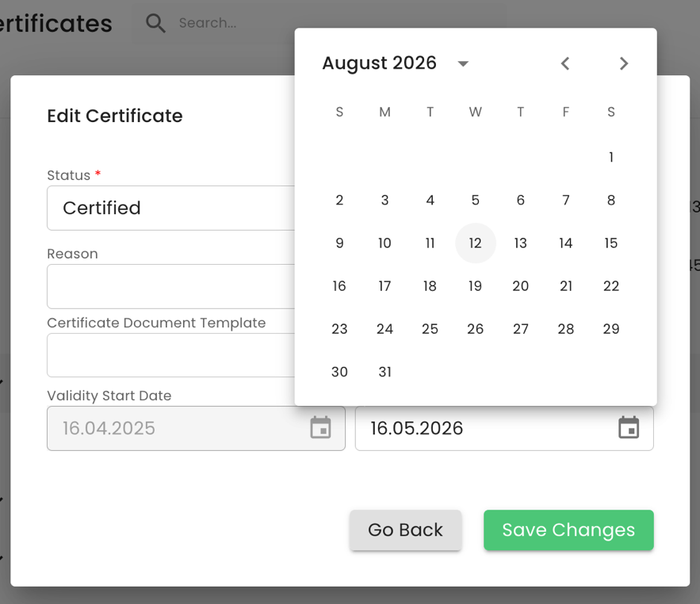
Task: Click the search magnifier icon
Action: [x=156, y=23]
